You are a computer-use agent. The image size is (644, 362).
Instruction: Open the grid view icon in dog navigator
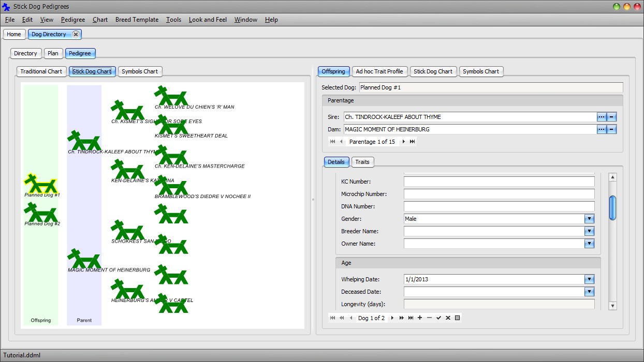tap(457, 318)
